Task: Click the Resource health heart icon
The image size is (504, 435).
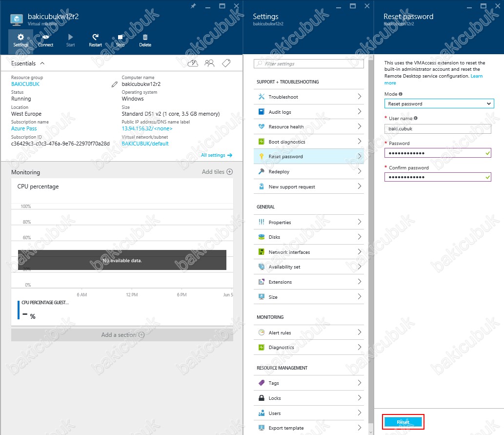Action: tap(262, 126)
